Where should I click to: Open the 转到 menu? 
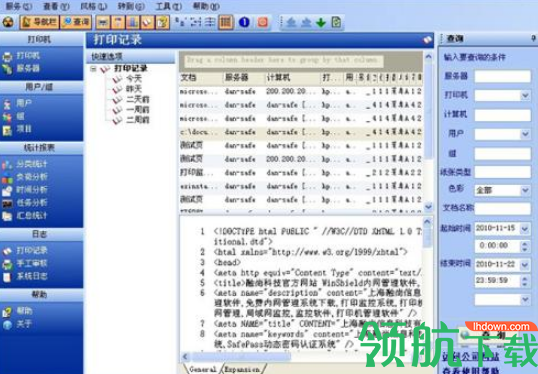coord(131,6)
